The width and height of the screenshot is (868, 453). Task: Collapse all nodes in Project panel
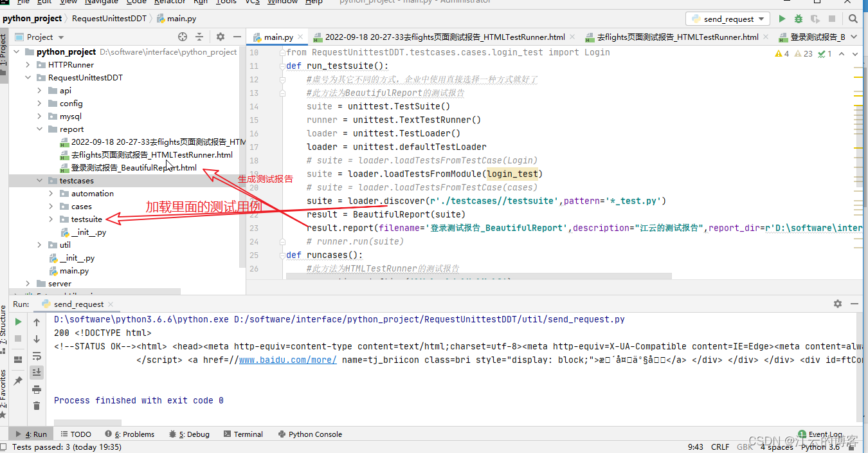point(199,37)
